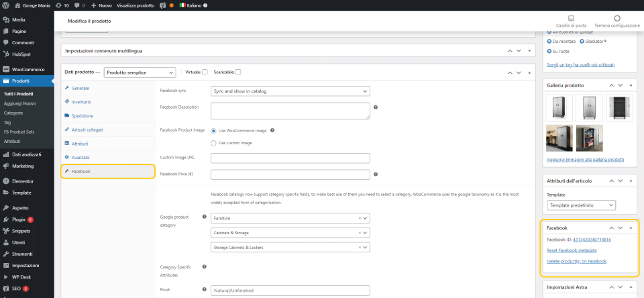This screenshot has width=644, height=298.
Task: Click the Italiano help question icon
Action: pos(205,6)
